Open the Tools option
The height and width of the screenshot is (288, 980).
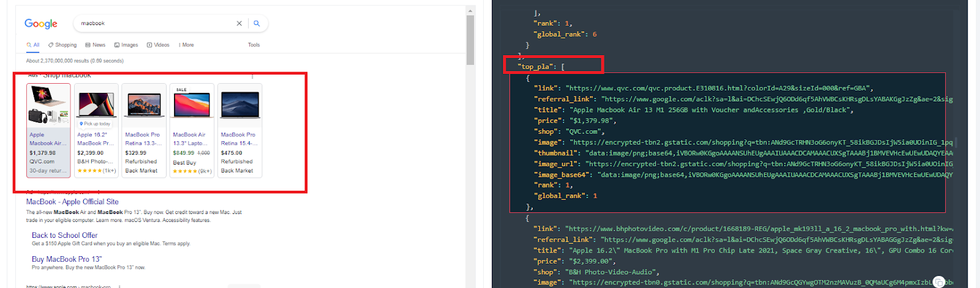click(254, 45)
